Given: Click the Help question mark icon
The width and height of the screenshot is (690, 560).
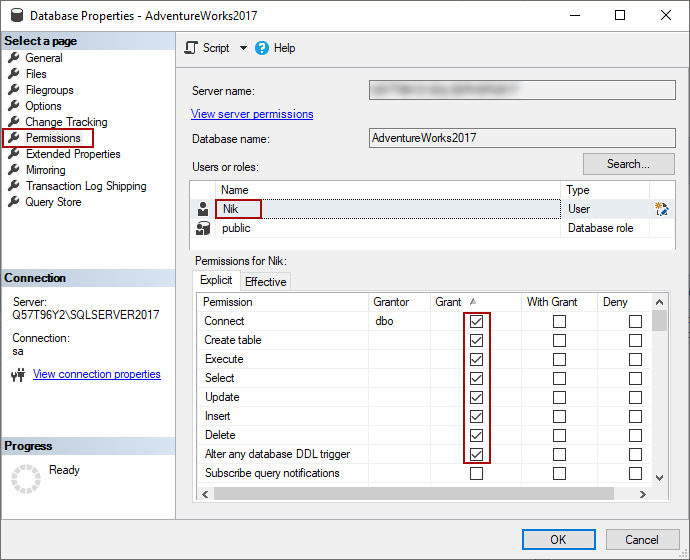Looking at the screenshot, I should [x=262, y=48].
